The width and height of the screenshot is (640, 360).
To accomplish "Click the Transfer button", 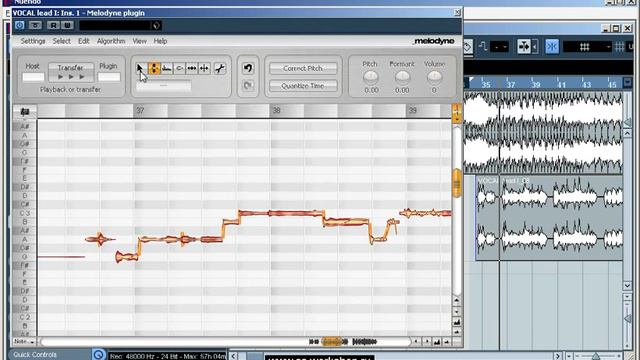I will [71, 72].
